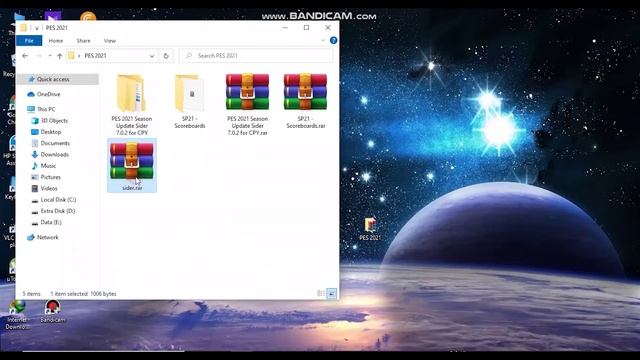Open recent locations dropdown arrow
This screenshot has height=360, width=640.
(49, 56)
